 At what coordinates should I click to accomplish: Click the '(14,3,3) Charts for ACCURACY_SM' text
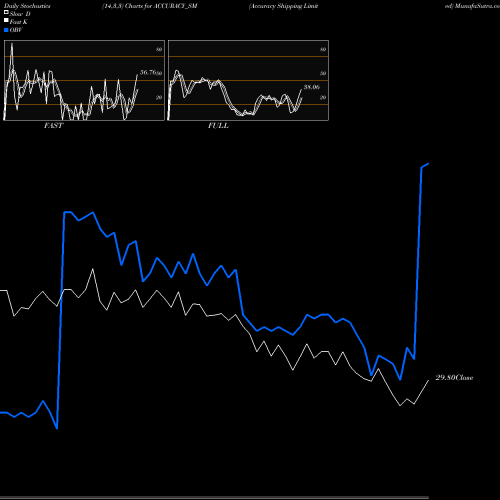click(x=150, y=6)
